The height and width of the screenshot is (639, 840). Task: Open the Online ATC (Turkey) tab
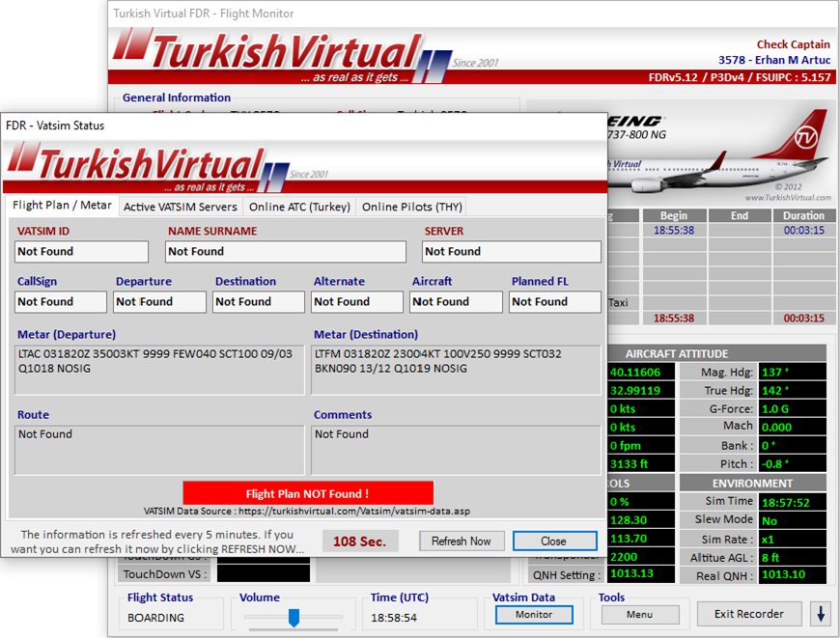[299, 207]
